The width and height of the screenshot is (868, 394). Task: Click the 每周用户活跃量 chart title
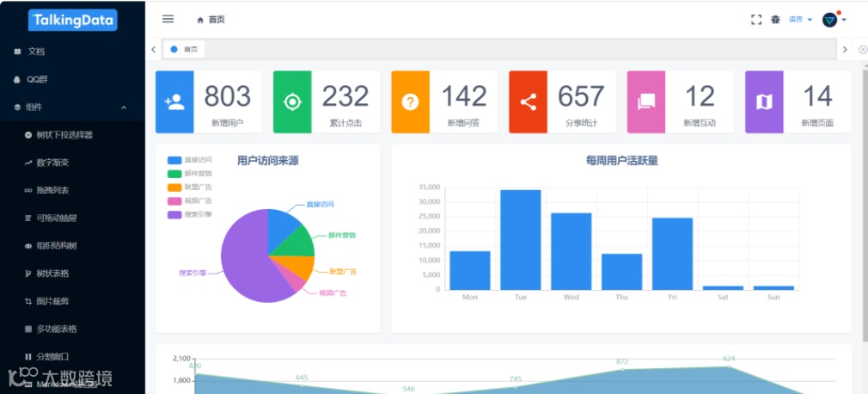(621, 161)
